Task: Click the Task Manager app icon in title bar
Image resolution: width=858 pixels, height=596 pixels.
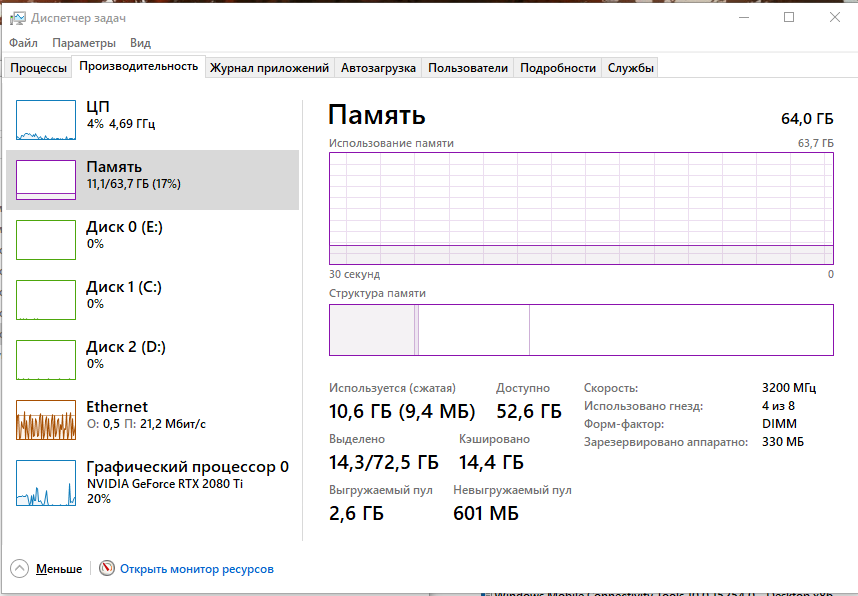Action: tap(17, 18)
